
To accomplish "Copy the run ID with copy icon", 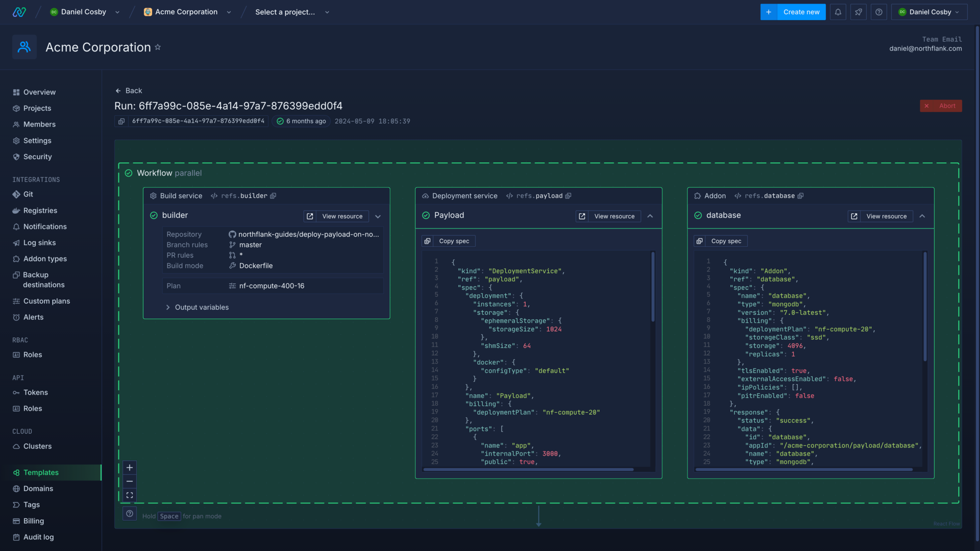I will coord(121,121).
